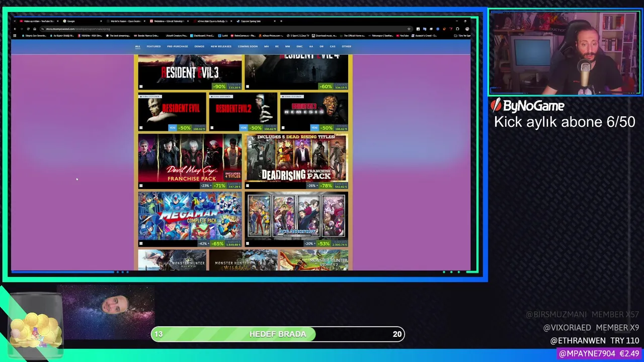The width and height of the screenshot is (644, 362).
Task: Open the COMING SOON category
Action: 248,46
